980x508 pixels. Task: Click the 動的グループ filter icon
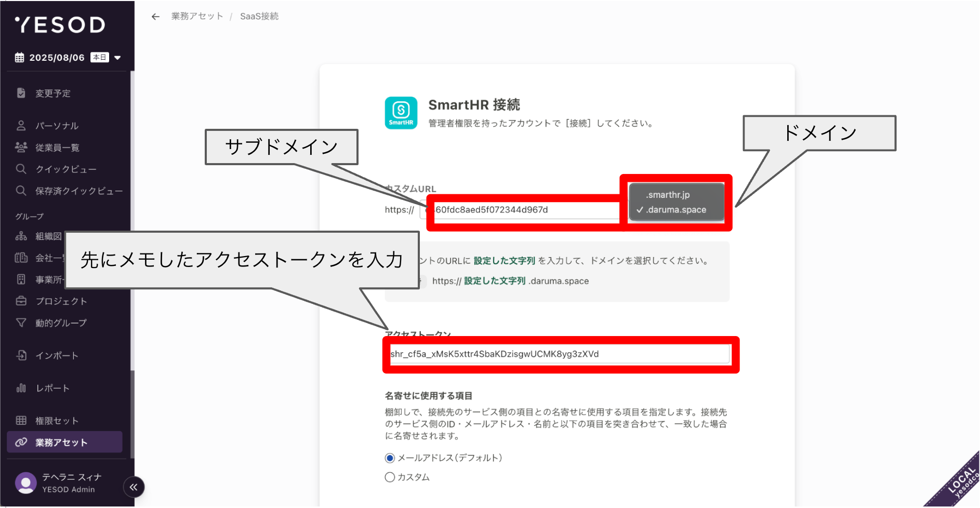point(21,323)
